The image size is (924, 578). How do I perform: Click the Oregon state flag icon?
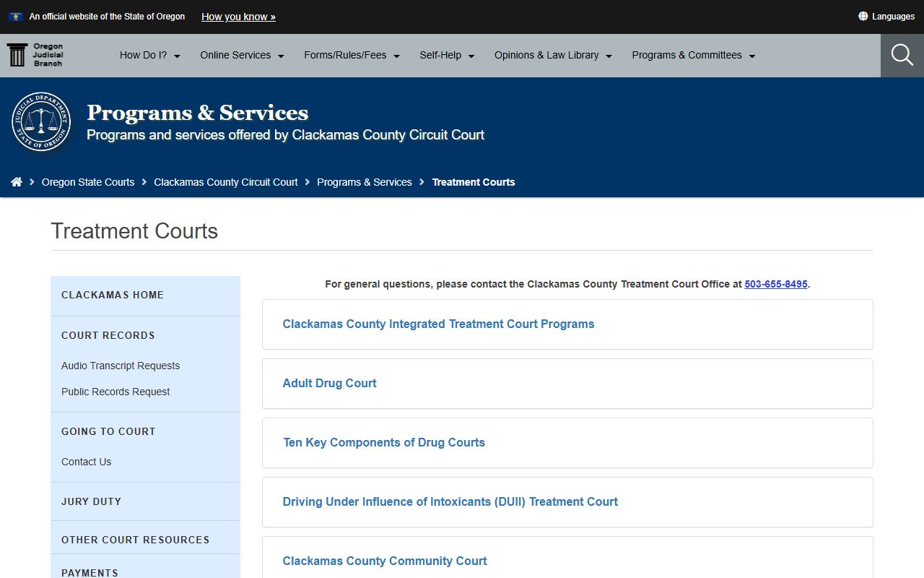pos(15,17)
